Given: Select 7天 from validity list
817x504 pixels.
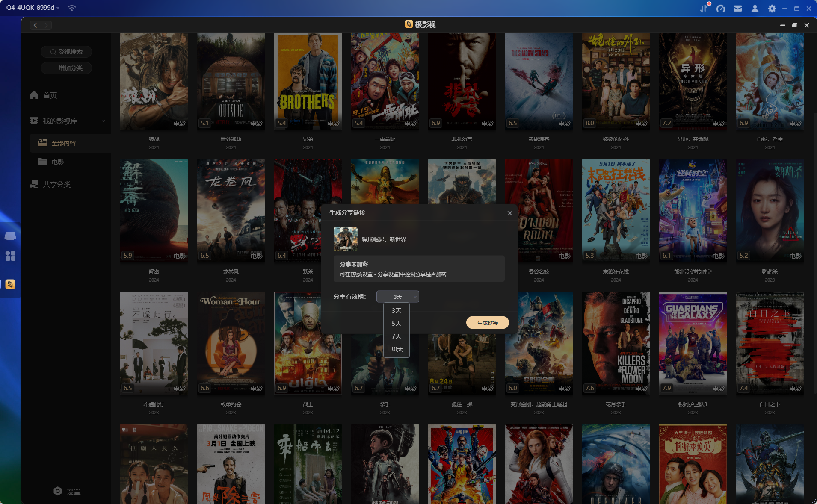Looking at the screenshot, I should pos(397,336).
